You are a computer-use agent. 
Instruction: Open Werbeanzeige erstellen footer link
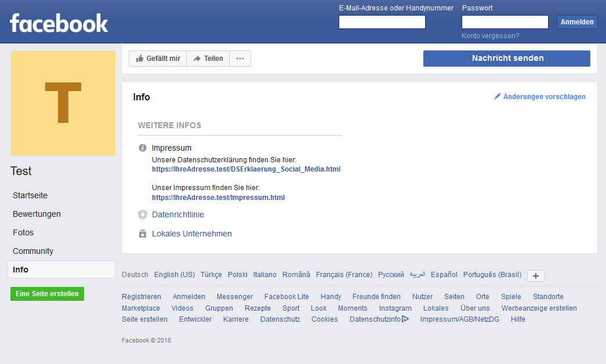[x=539, y=308]
